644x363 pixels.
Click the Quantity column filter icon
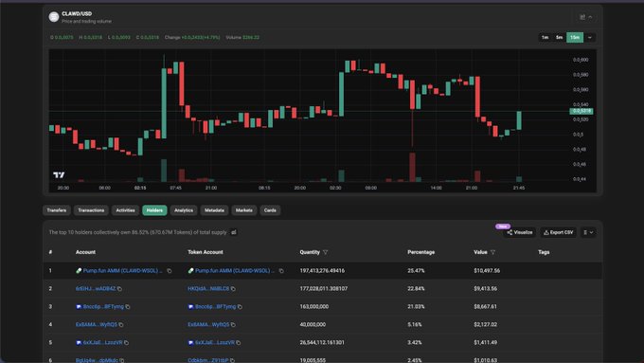click(x=325, y=252)
